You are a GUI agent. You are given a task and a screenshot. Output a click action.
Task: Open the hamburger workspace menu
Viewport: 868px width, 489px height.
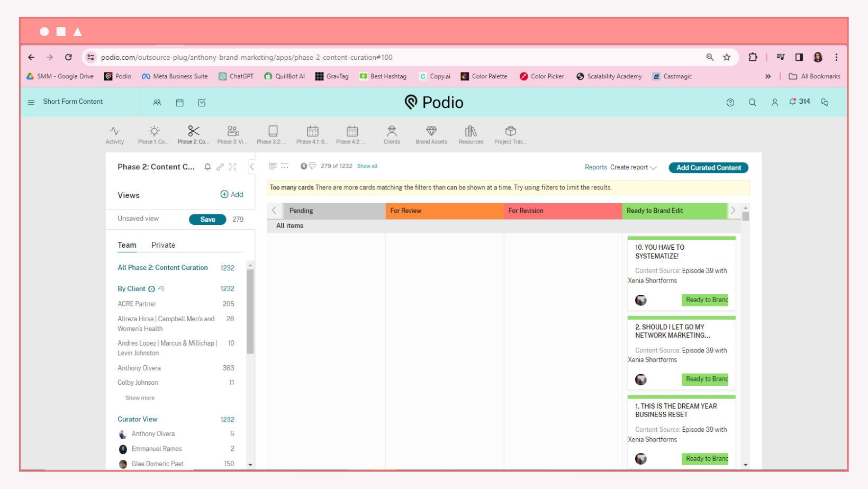[x=31, y=102]
